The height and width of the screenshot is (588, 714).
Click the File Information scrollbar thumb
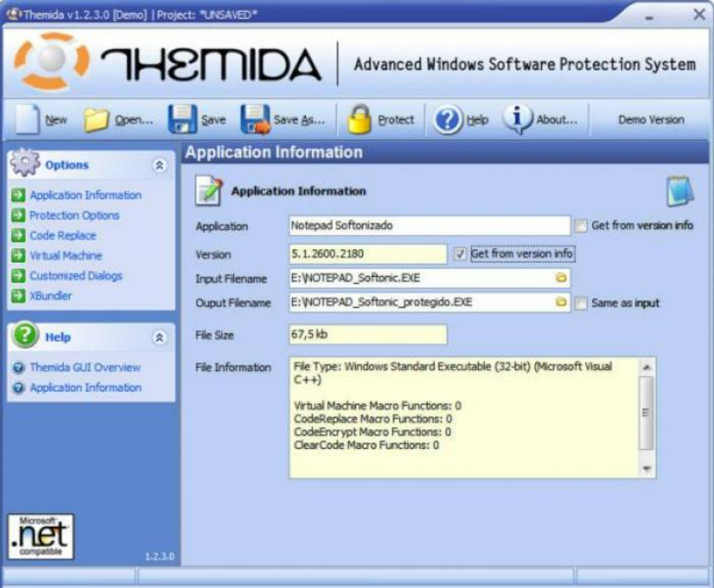[647, 413]
